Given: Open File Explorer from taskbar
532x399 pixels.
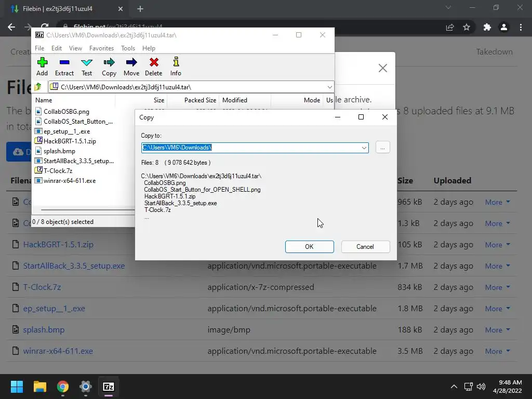Looking at the screenshot, I should click(39, 387).
